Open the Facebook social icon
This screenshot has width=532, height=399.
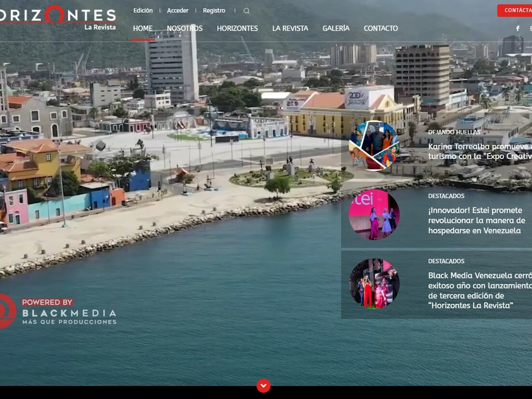pos(518,28)
